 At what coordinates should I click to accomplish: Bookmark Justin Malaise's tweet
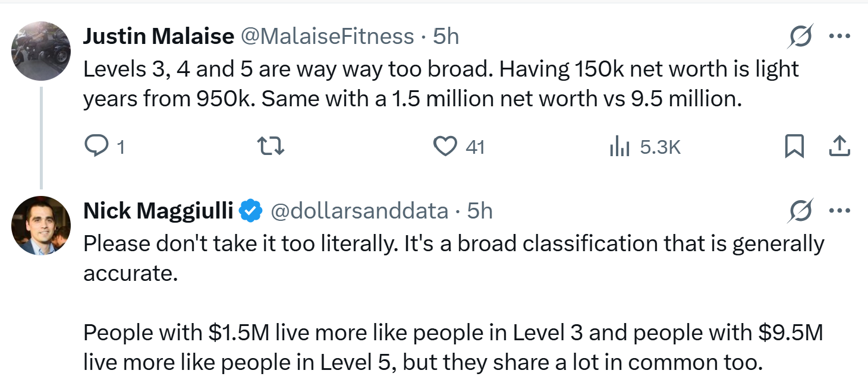coord(795,147)
